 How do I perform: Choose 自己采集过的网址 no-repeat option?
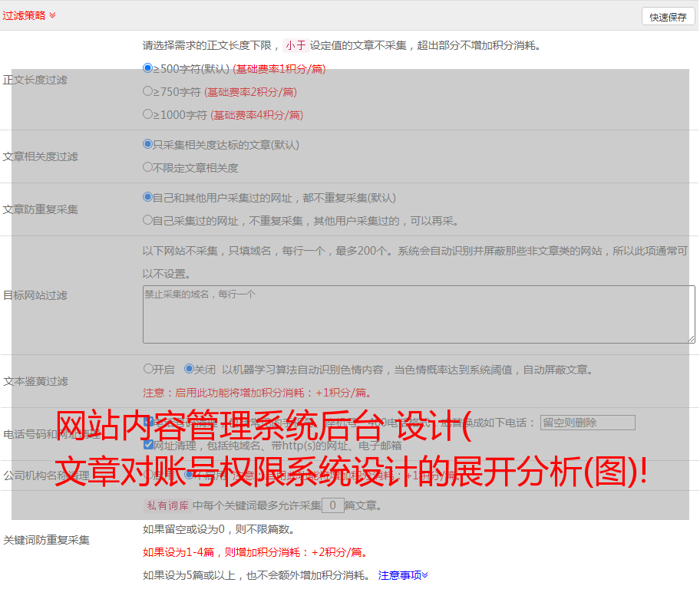(148, 220)
